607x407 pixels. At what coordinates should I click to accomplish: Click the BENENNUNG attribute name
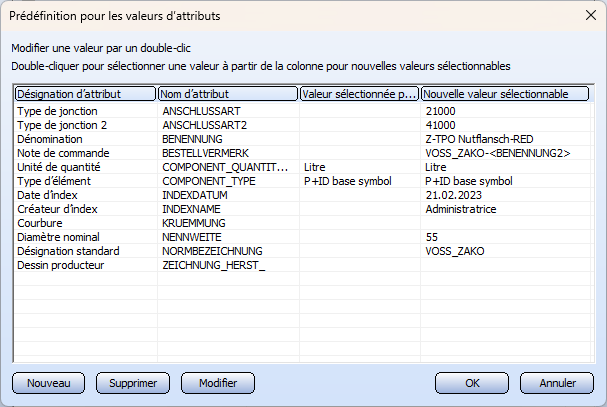192,139
